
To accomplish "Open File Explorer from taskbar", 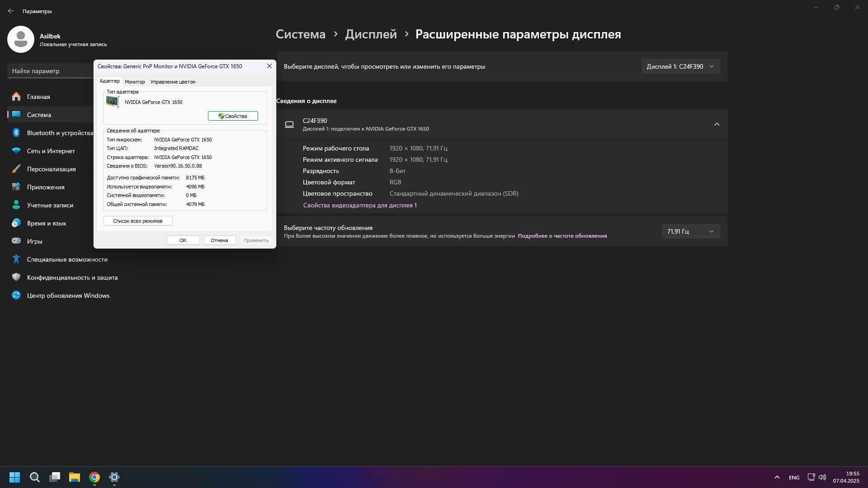I will 75,477.
